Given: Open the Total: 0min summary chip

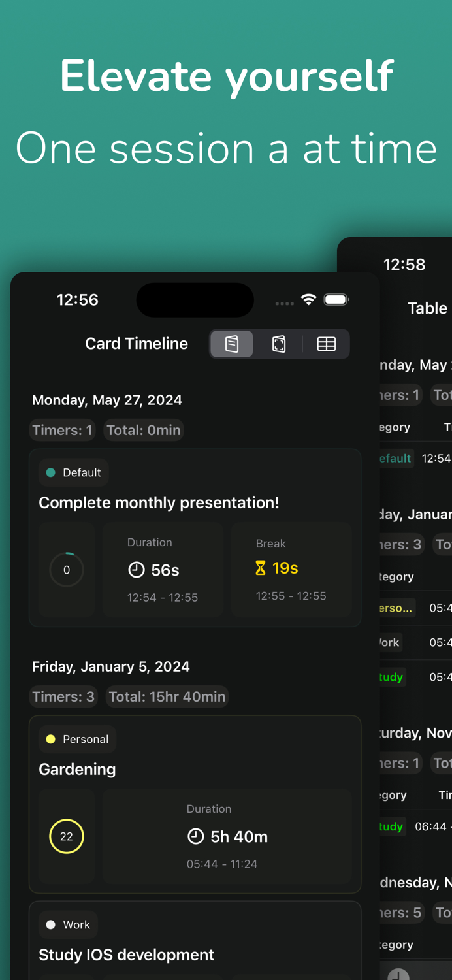Looking at the screenshot, I should pos(143,430).
